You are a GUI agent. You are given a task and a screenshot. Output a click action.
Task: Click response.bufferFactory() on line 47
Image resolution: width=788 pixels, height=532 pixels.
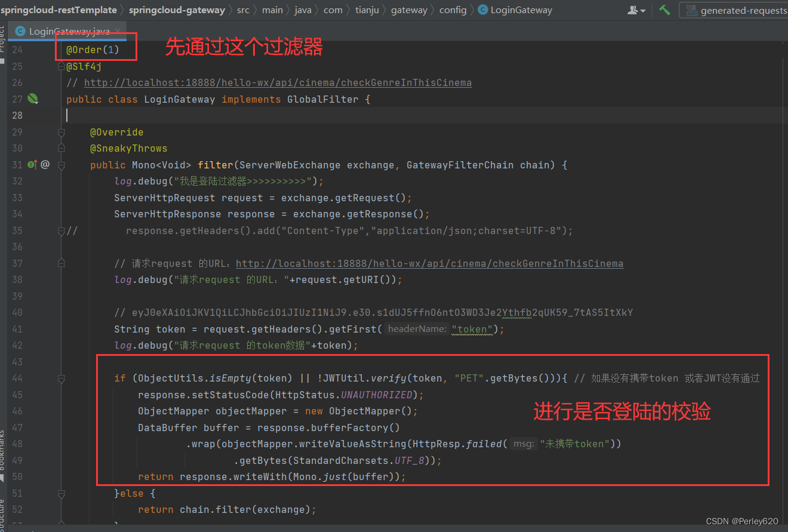coord(328,428)
